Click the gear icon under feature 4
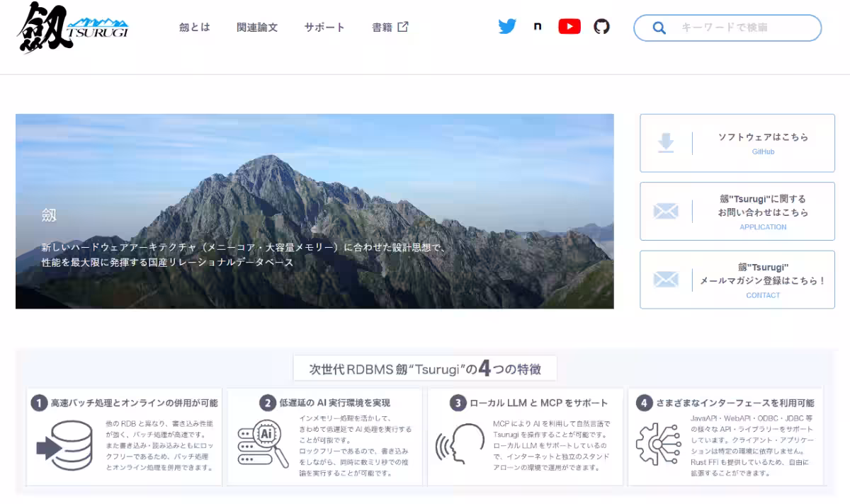This screenshot has height=504, width=850. [x=659, y=442]
